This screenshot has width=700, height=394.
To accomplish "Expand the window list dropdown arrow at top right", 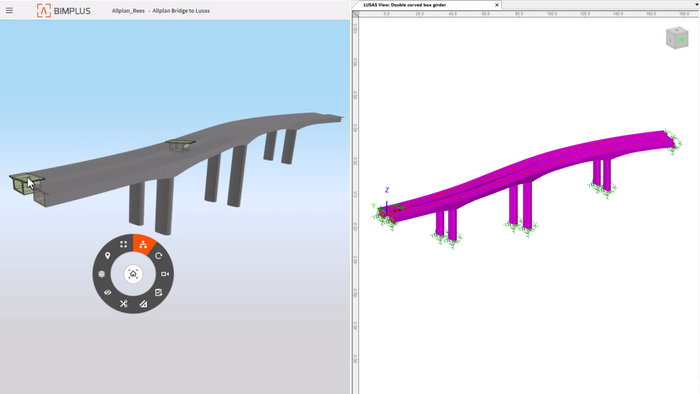I will (x=696, y=4).
